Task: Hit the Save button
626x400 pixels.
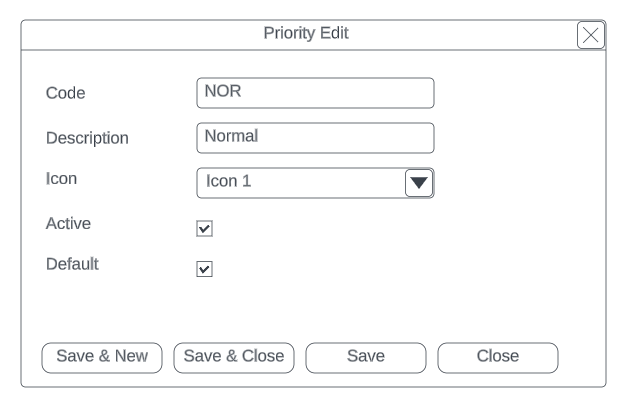Action: pos(365,357)
